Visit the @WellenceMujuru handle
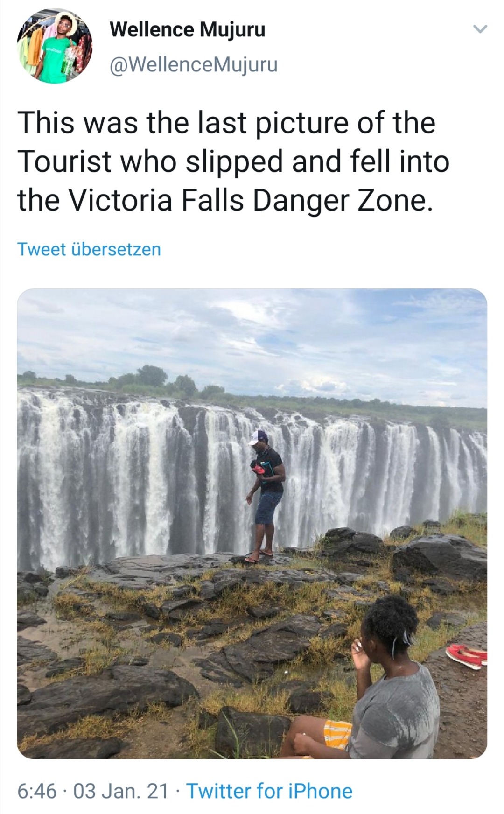504x814 pixels. 194,64
